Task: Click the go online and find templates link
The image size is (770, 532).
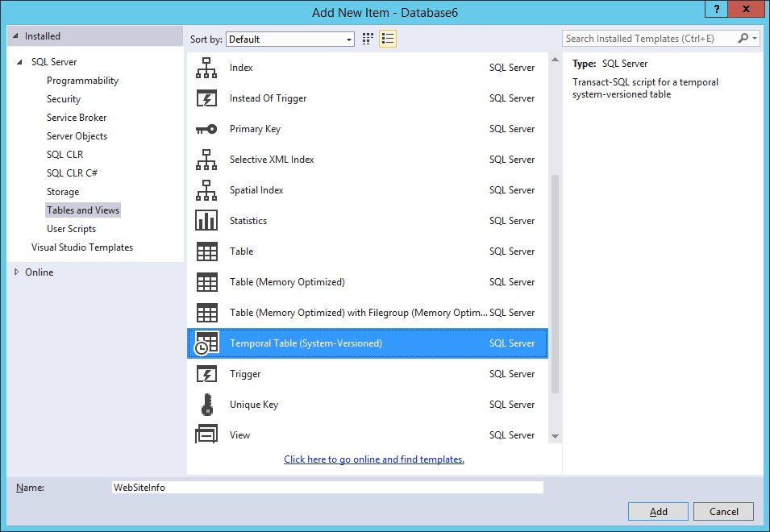Action: click(374, 459)
